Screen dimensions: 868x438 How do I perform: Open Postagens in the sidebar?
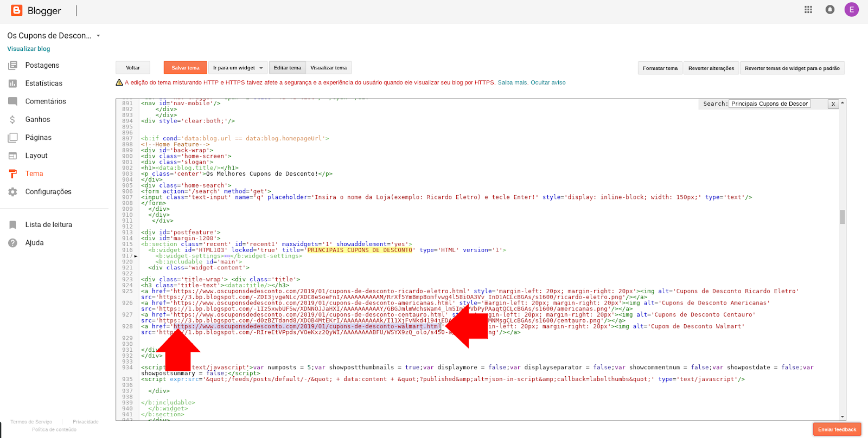click(42, 66)
